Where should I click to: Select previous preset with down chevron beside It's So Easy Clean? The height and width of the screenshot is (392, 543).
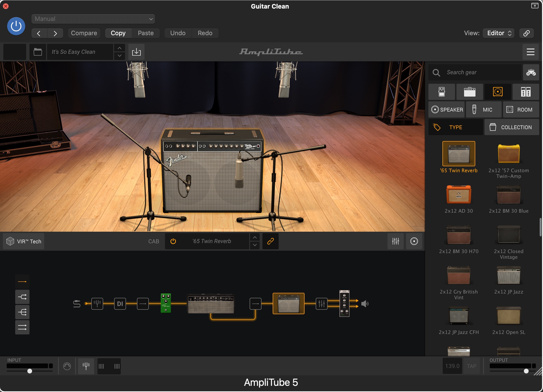(x=120, y=56)
